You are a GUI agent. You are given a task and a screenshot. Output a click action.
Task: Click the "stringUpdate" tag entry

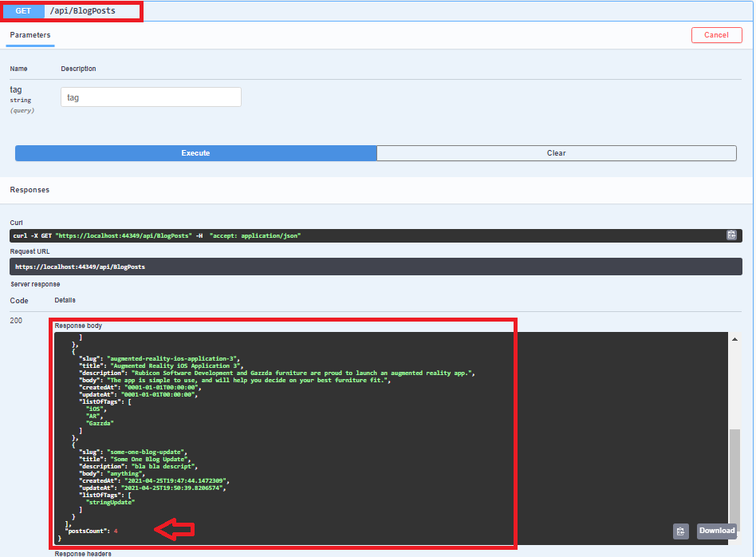[110, 502]
